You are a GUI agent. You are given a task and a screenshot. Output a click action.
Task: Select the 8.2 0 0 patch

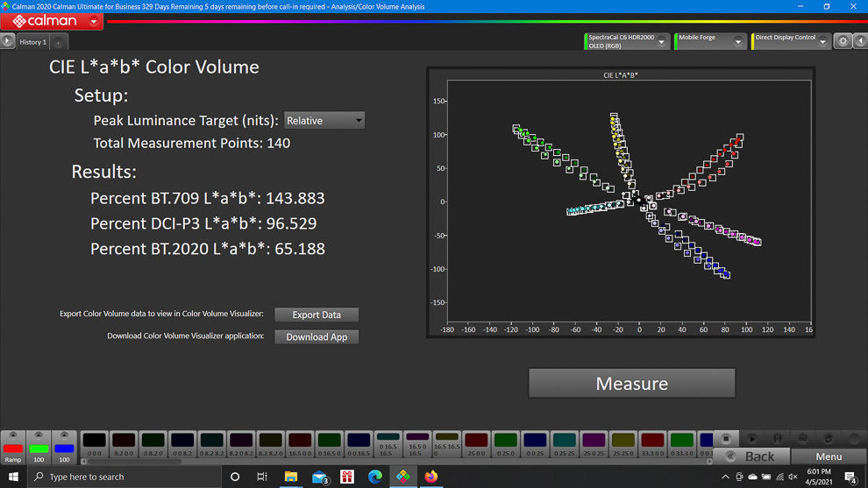[124, 443]
